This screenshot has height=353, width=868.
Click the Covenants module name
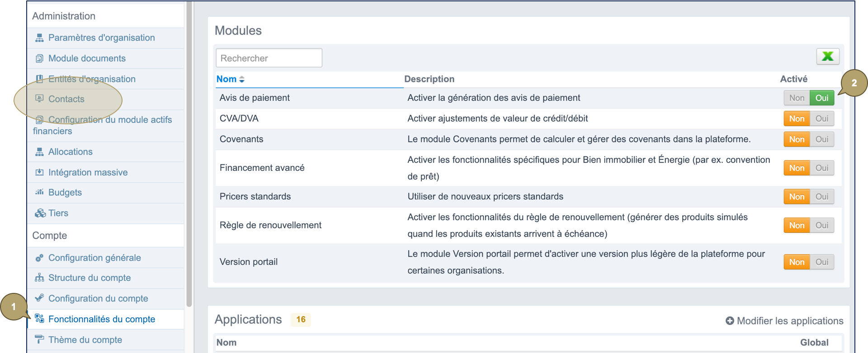241,139
